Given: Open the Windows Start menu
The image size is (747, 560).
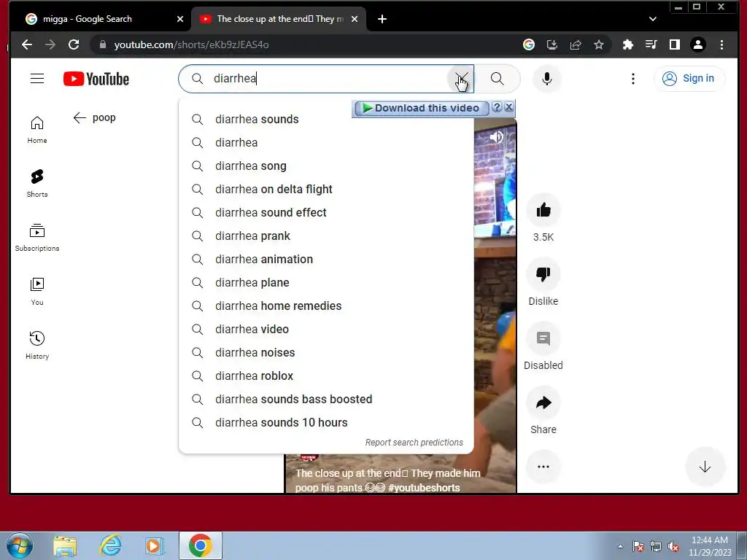Looking at the screenshot, I should coord(20,545).
